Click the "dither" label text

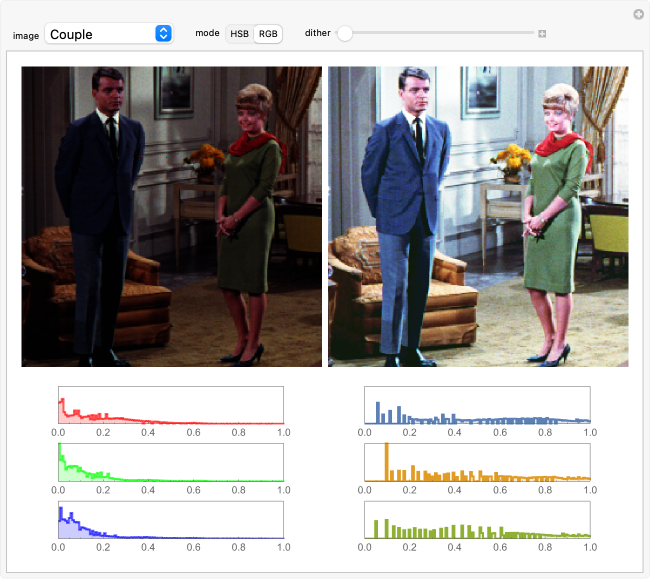[x=317, y=33]
